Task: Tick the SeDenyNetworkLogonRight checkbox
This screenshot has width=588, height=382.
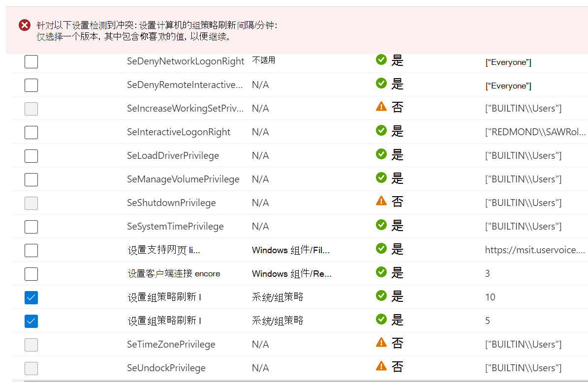Action: (31, 61)
